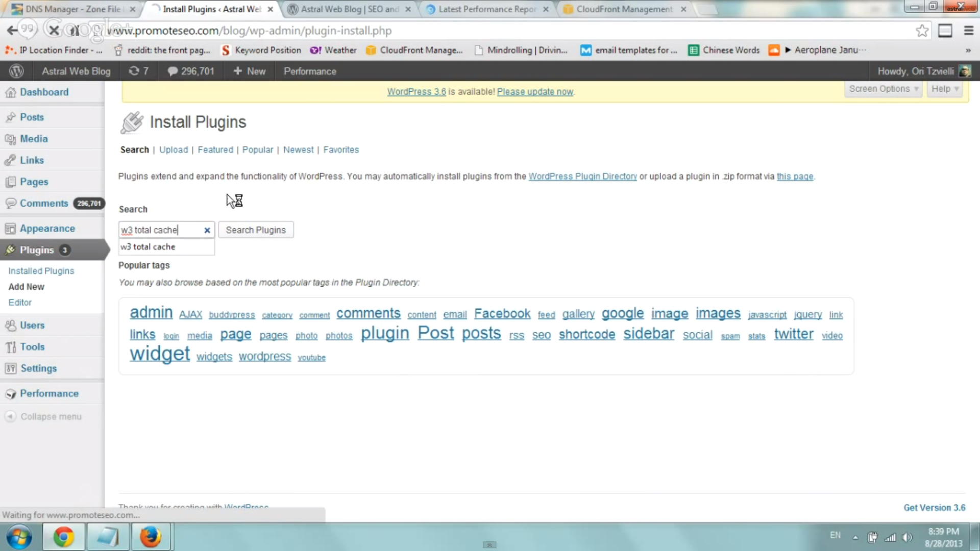Open the Chrome hamburger menu
980x551 pixels.
[x=968, y=31]
